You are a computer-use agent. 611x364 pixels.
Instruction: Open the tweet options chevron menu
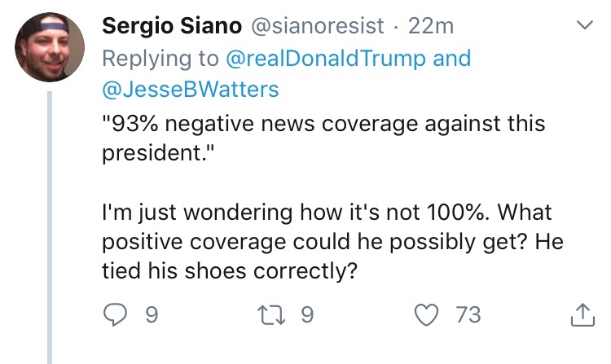(x=583, y=26)
